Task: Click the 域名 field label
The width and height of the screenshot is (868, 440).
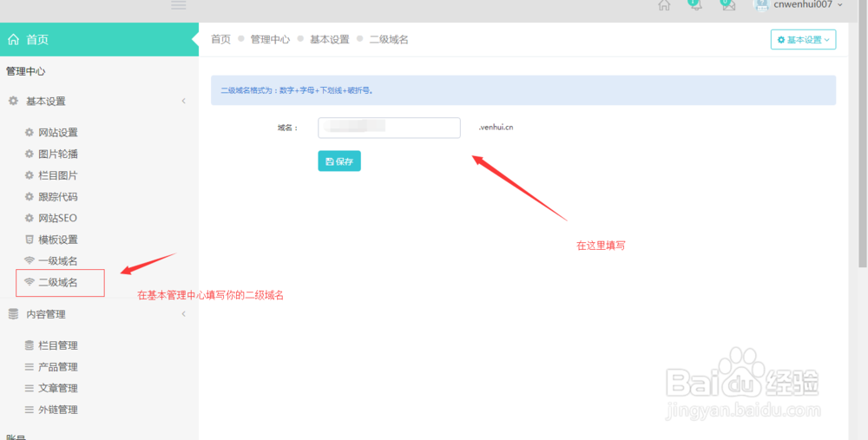Action: pyautogui.click(x=288, y=128)
